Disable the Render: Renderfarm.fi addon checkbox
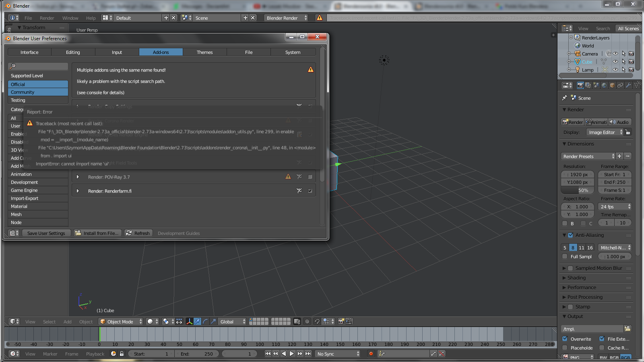644x362 pixels. [310, 191]
